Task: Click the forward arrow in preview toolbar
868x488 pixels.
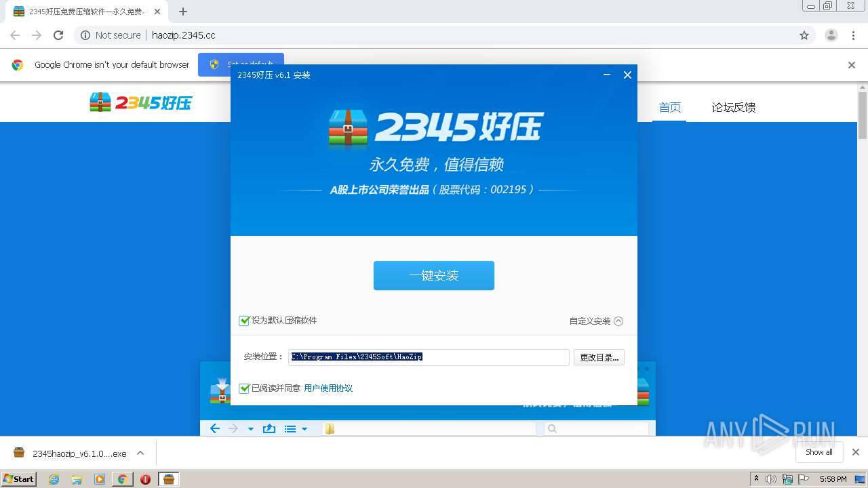Action: (x=233, y=428)
